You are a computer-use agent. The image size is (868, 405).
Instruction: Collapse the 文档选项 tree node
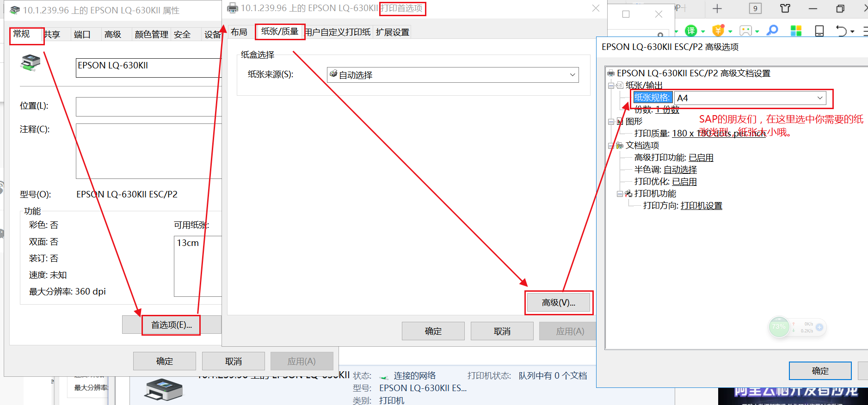[611, 146]
